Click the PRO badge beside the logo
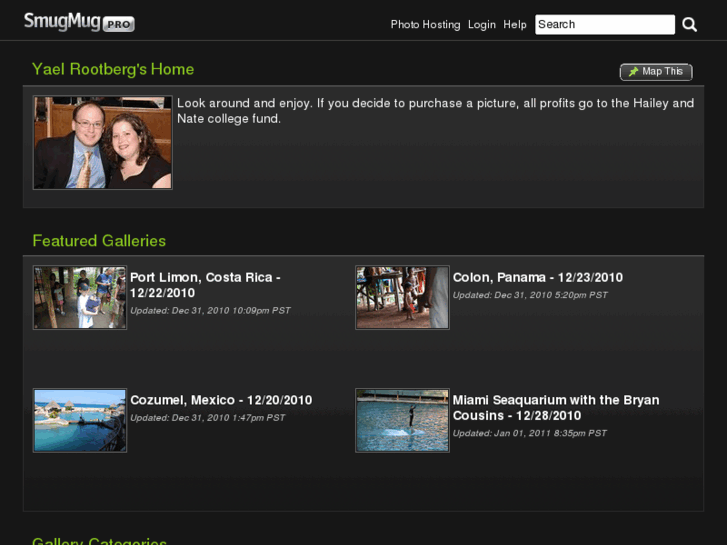 pyautogui.click(x=119, y=25)
